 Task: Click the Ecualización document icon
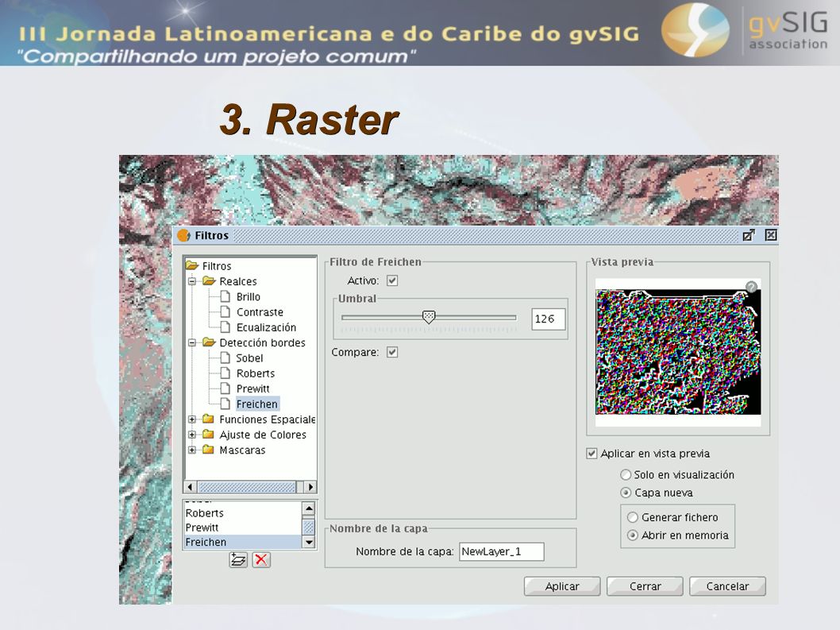click(225, 327)
